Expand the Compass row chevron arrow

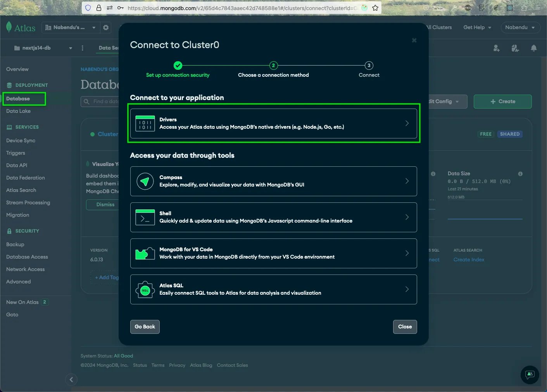(407, 181)
